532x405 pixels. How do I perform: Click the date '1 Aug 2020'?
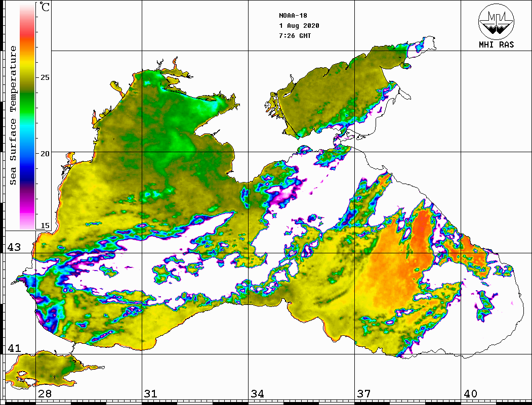[x=299, y=26]
